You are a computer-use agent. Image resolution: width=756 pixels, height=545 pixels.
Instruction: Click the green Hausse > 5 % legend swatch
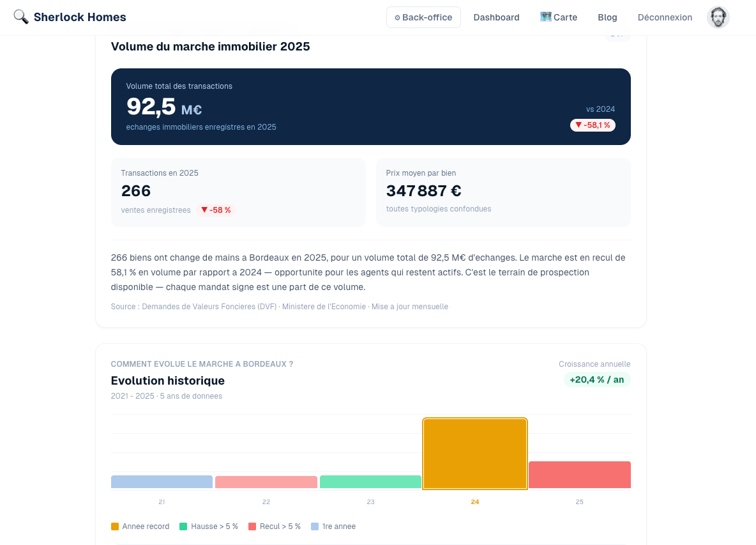(183, 526)
